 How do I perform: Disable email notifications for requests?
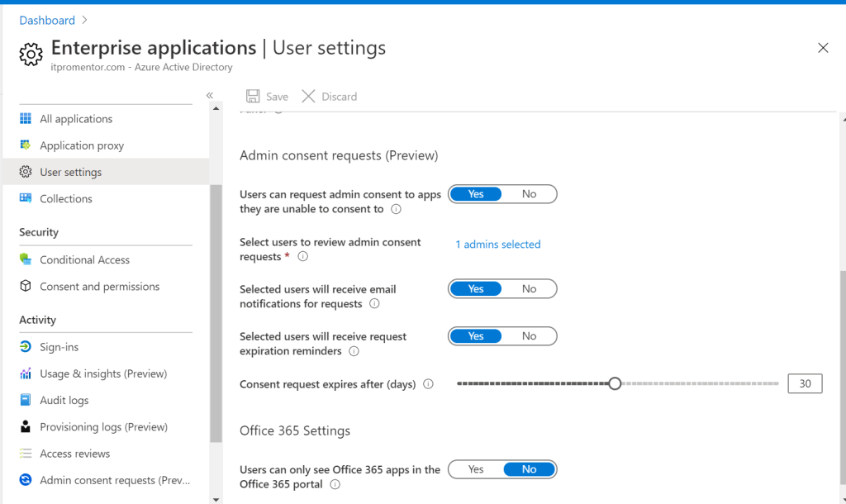coord(530,289)
